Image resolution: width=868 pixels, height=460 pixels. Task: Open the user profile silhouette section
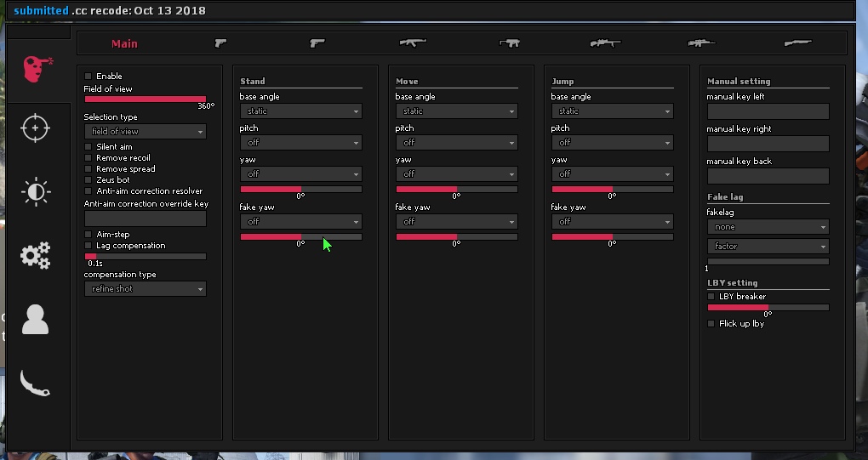point(35,320)
